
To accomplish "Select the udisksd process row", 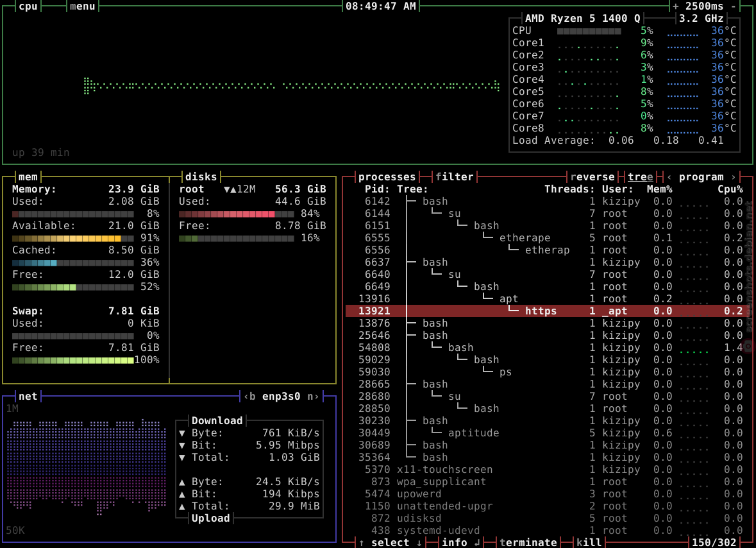I will tap(544, 518).
